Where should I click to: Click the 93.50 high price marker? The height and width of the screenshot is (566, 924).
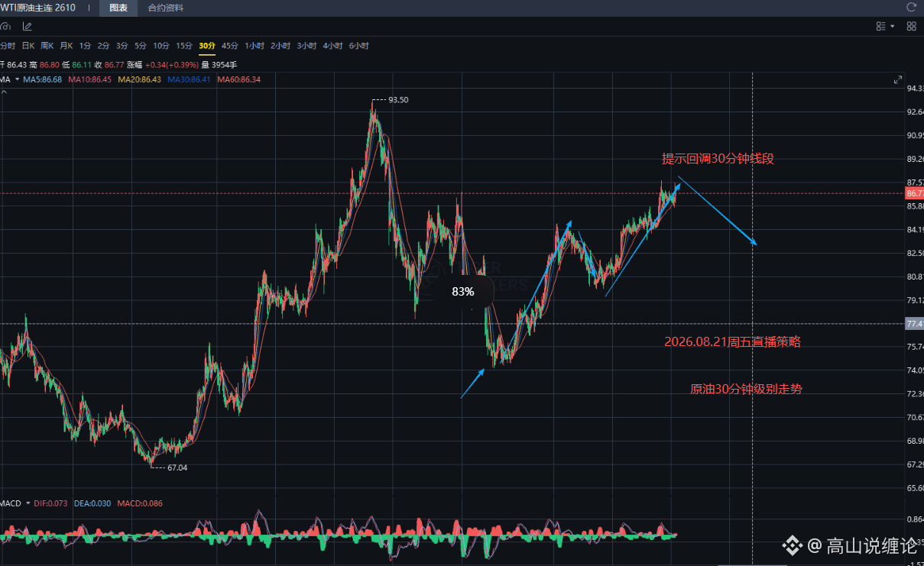click(398, 100)
